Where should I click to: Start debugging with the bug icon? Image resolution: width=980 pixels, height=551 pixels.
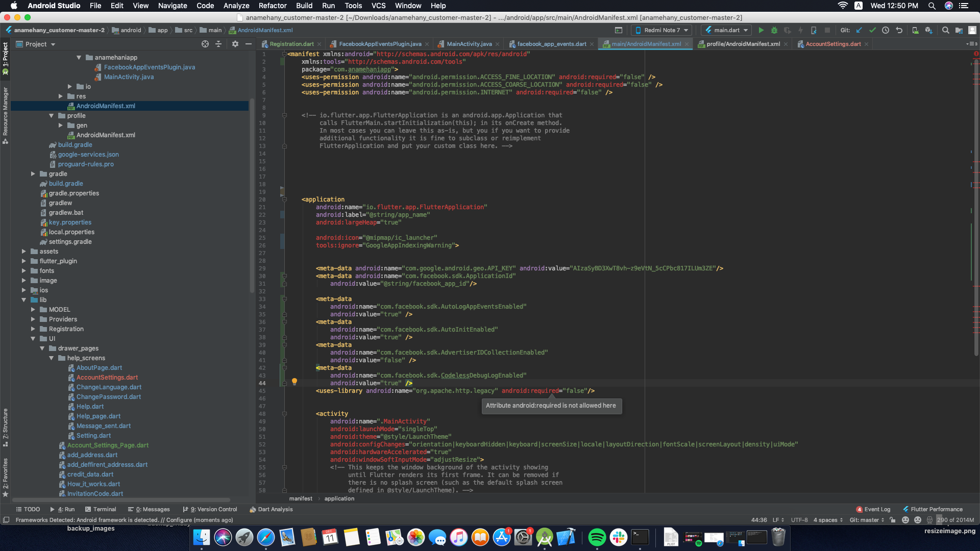coord(775,30)
